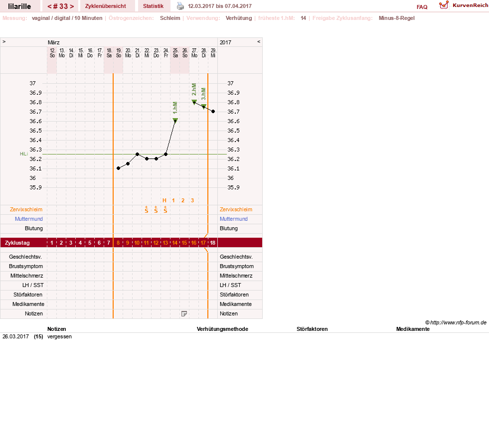
Task: Click the temperature point on 21. Di
Action: click(137, 154)
